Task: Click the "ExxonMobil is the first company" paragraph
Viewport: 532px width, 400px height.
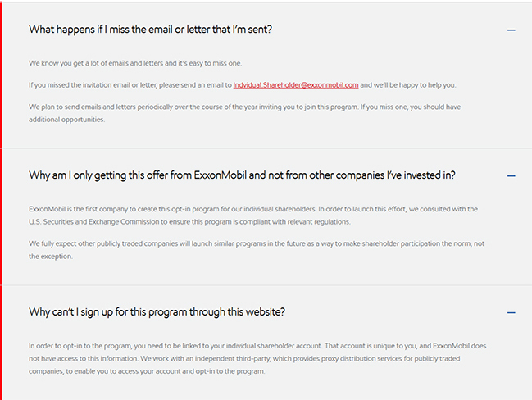Action: point(252,210)
